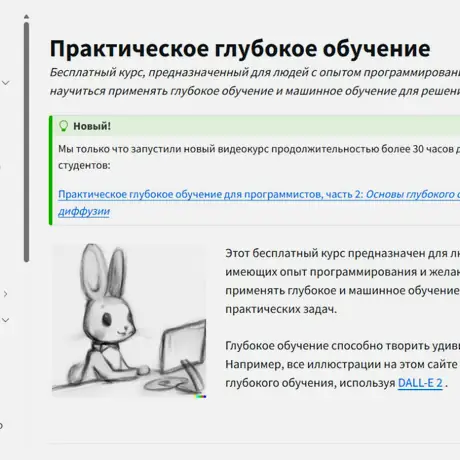Click the italic subtitle starting 'Бесплатный курс'
This screenshot has height=460, width=460.
pos(255,82)
